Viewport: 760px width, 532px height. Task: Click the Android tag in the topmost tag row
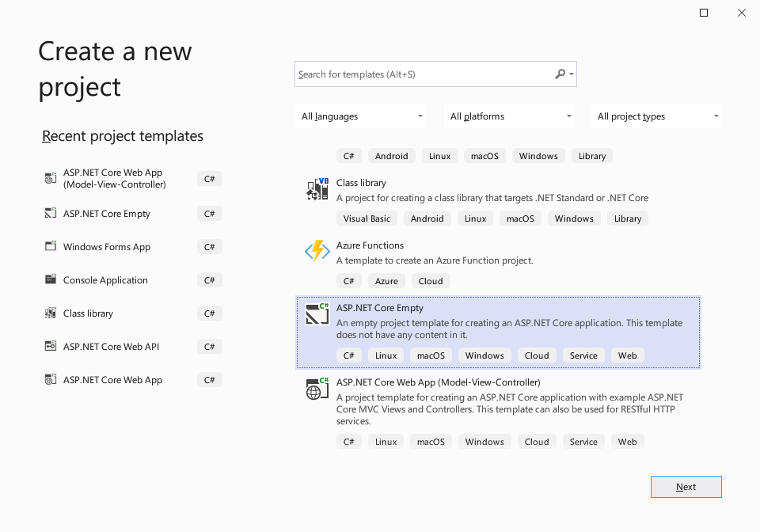(392, 156)
